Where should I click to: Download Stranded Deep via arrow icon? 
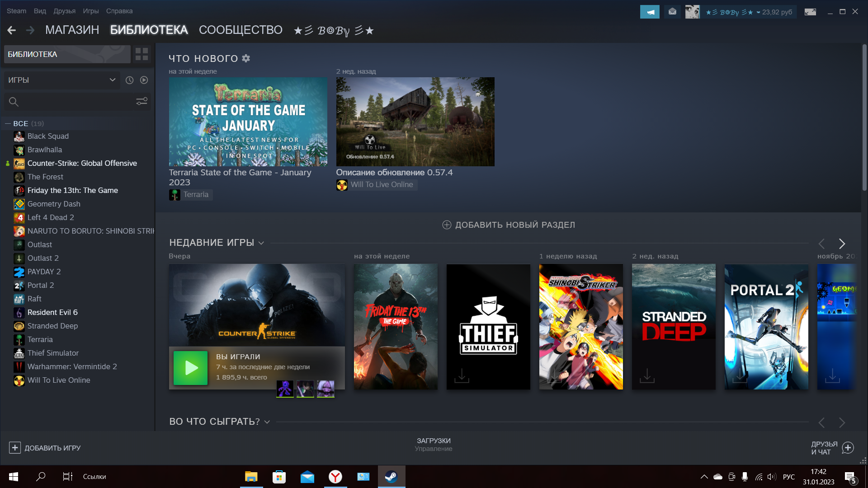647,375
